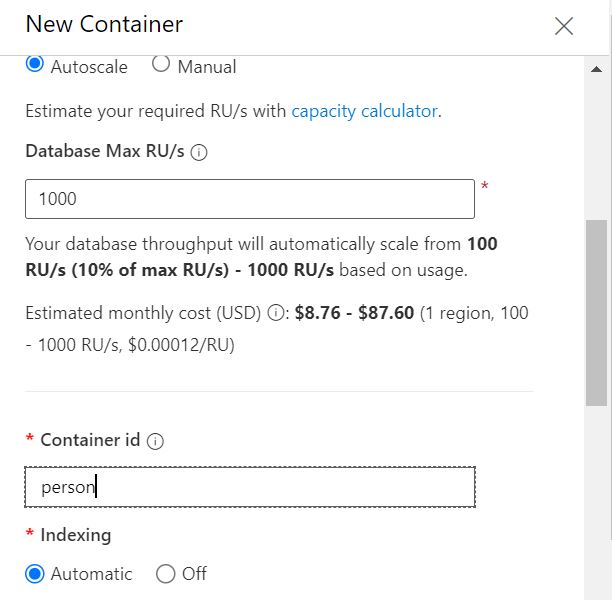
Task: Click the red asterisk beside the RU/s field
Action: click(x=485, y=186)
